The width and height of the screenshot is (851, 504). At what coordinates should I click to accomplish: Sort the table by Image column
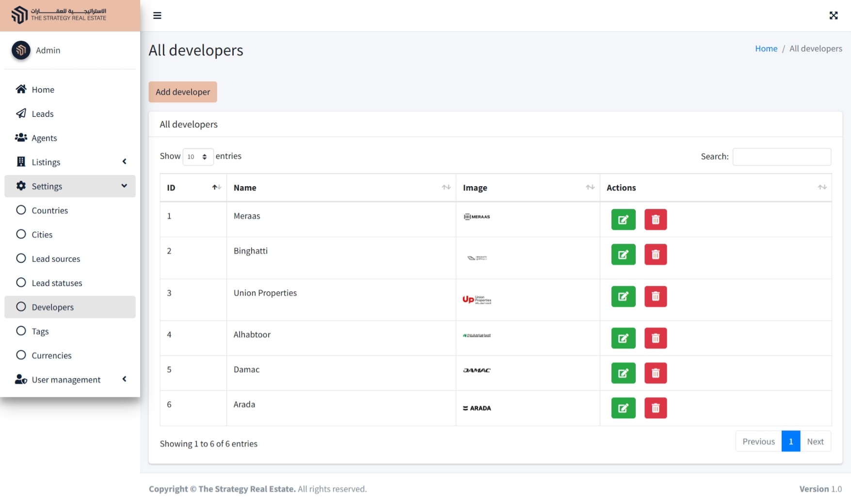[528, 188]
